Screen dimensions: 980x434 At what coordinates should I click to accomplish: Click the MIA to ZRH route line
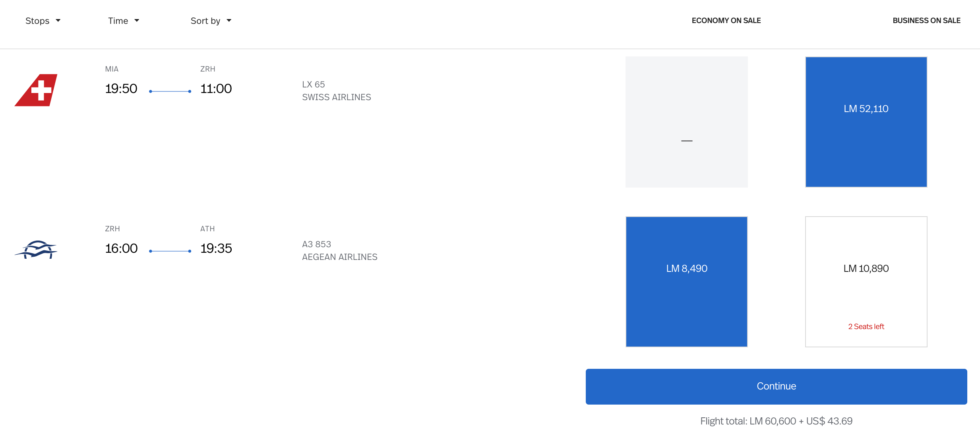pyautogui.click(x=170, y=91)
